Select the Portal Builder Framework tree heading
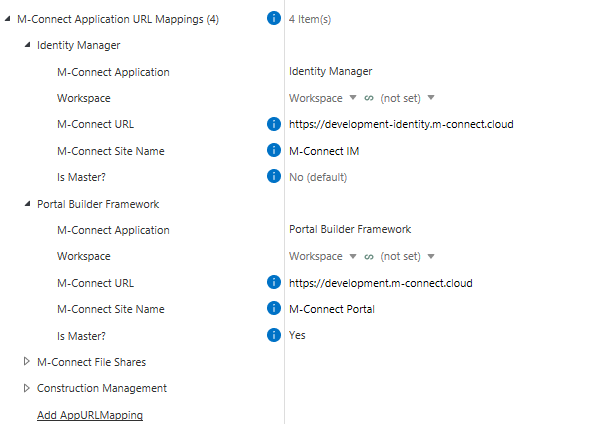 98,204
